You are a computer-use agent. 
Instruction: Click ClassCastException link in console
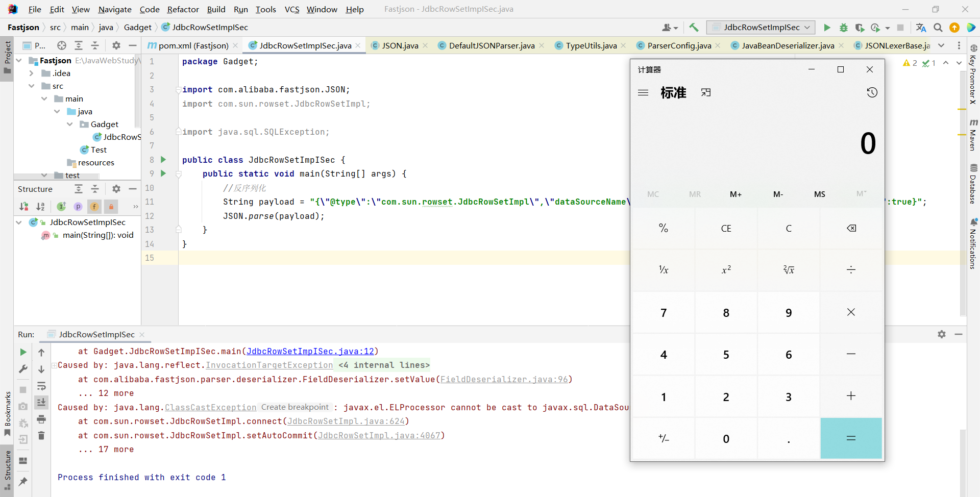tap(210, 408)
